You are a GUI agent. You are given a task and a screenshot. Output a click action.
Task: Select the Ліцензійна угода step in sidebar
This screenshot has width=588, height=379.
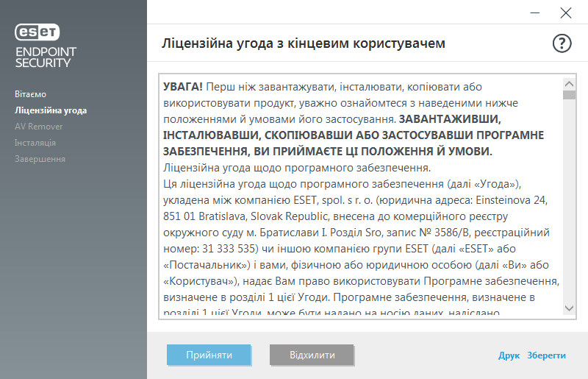pos(51,110)
